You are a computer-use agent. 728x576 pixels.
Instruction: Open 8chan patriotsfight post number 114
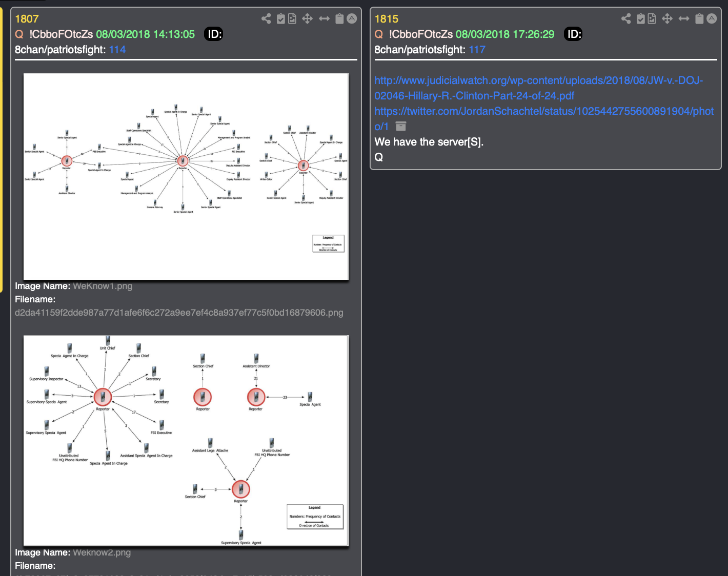pyautogui.click(x=117, y=50)
